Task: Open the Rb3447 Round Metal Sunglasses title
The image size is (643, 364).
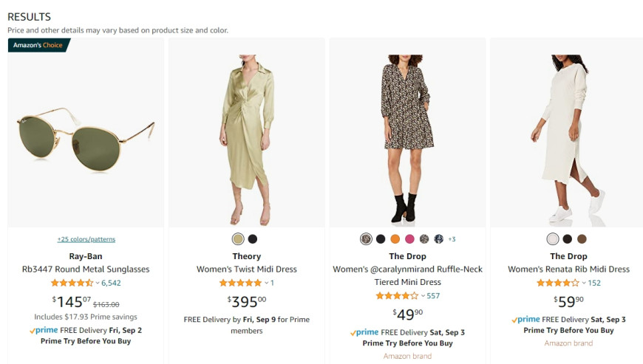Action: (x=86, y=269)
